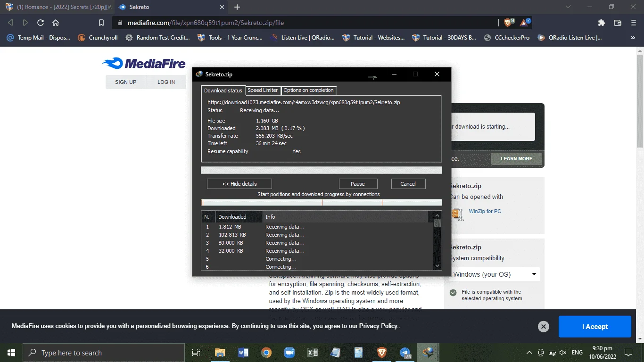Dismiss the cookie banner with the X
Viewport: 644px width, 362px height.
[544, 327]
